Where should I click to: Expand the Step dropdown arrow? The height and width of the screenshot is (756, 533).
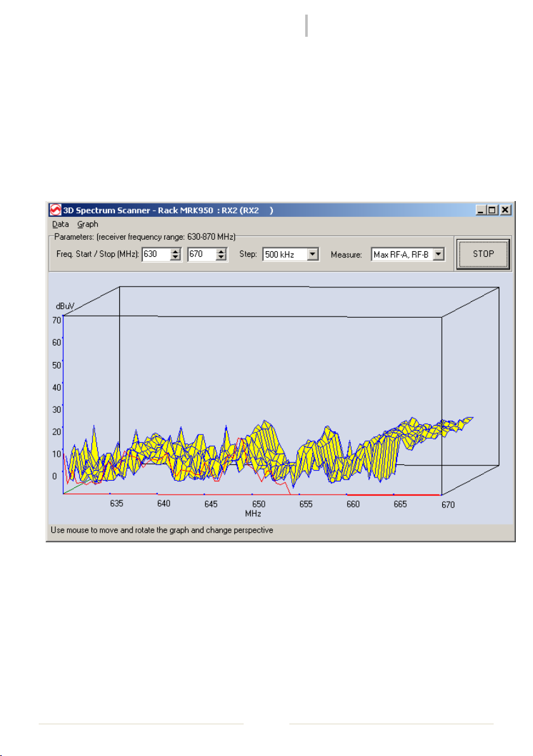[x=313, y=254]
